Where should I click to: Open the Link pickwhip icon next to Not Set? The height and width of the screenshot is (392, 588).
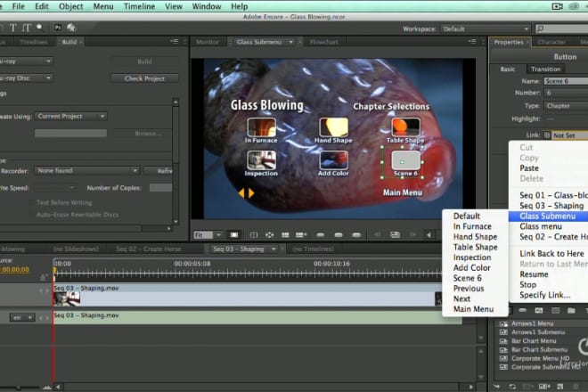click(547, 135)
